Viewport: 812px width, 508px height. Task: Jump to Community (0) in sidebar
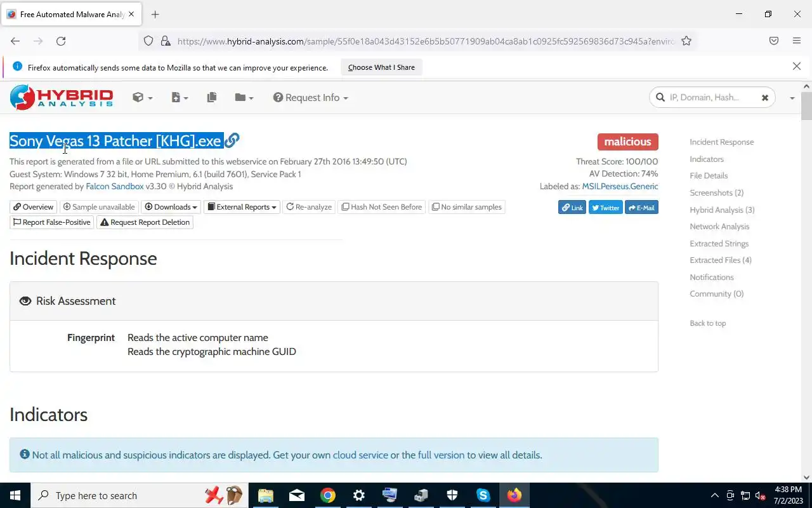tap(717, 294)
